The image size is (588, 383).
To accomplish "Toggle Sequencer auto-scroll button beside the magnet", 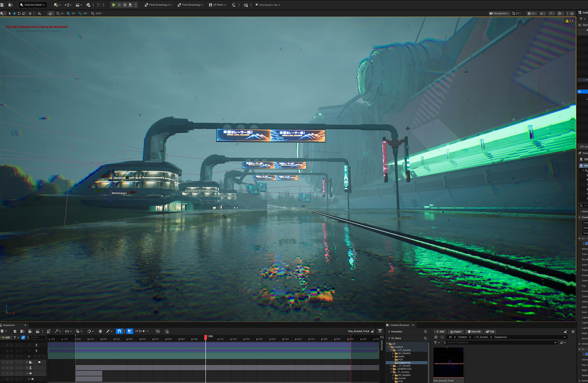I will [130, 331].
